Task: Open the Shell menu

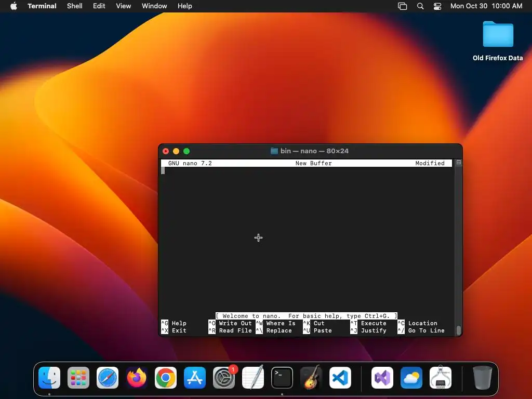Action: coord(75,6)
